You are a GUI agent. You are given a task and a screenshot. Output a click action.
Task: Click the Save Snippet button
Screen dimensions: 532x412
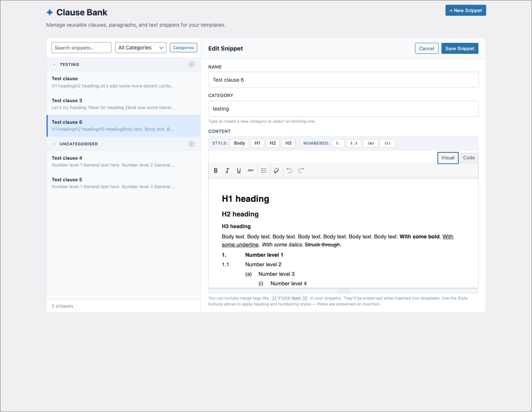[x=459, y=48]
